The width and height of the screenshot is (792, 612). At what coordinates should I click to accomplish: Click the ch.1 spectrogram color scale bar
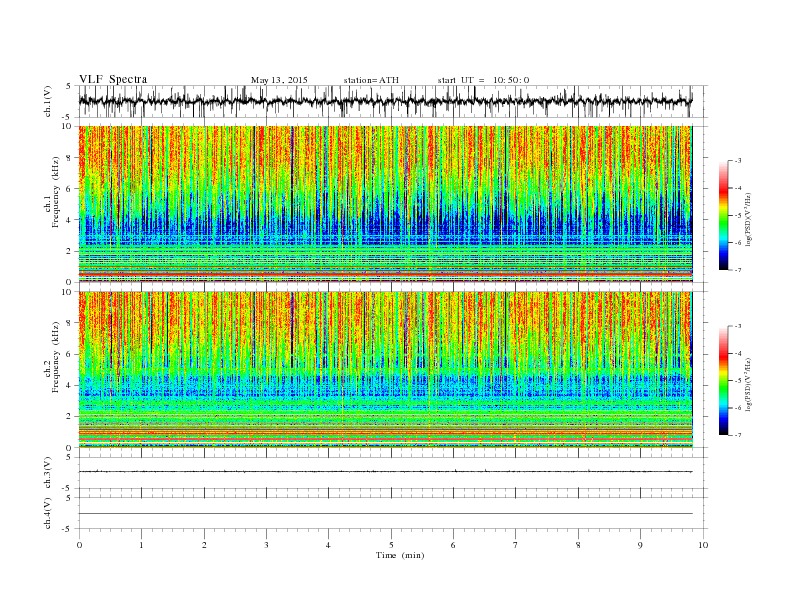[723, 215]
